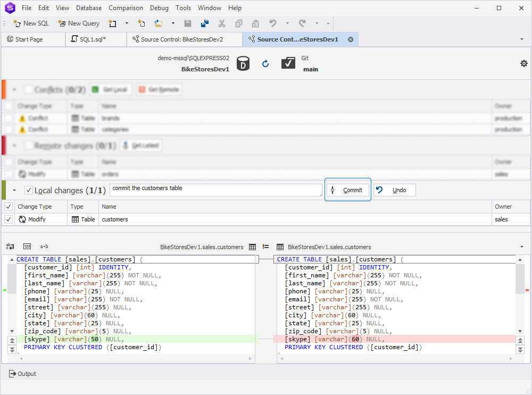The height and width of the screenshot is (395, 532).
Task: Open the diff pane options dropdown arrow
Action: pos(522,247)
